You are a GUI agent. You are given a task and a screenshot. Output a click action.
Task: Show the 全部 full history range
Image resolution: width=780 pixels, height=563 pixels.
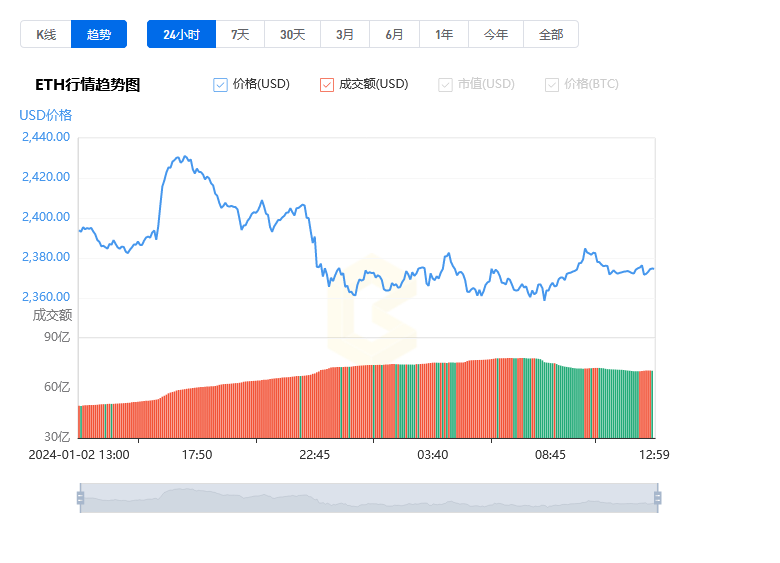[x=551, y=34]
